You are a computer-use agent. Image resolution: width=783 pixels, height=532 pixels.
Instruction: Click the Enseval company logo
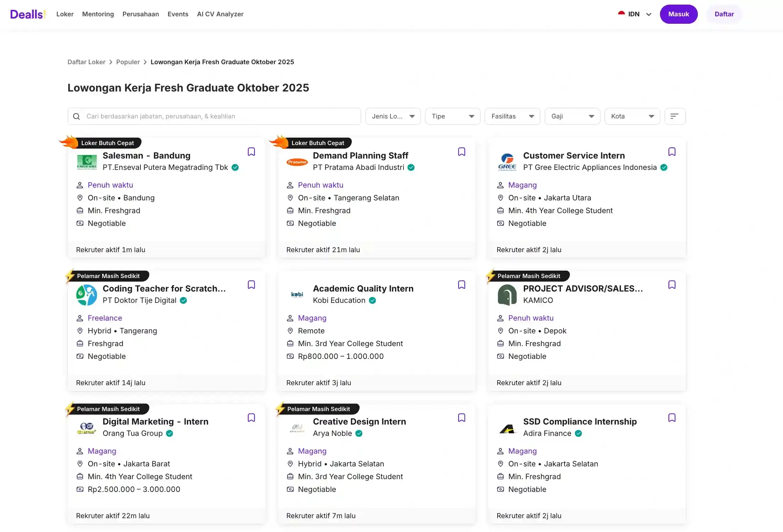[87, 162]
